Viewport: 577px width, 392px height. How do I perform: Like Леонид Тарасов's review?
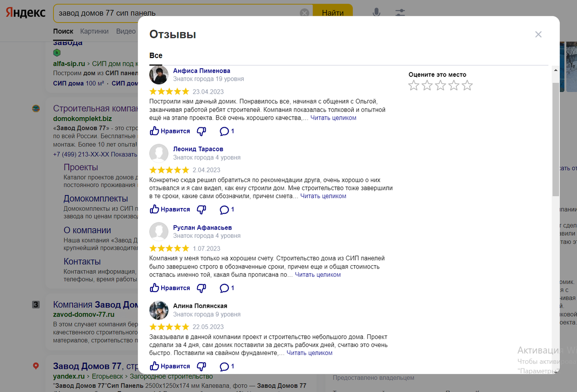[x=170, y=209]
